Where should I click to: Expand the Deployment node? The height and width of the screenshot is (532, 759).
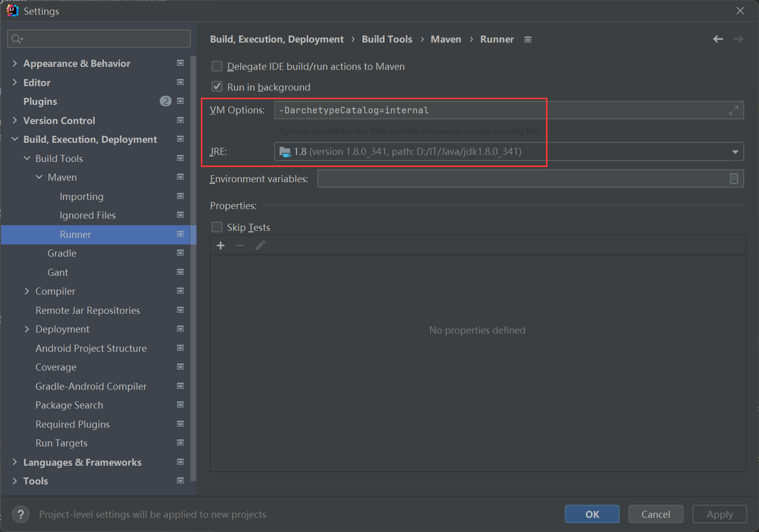[27, 329]
